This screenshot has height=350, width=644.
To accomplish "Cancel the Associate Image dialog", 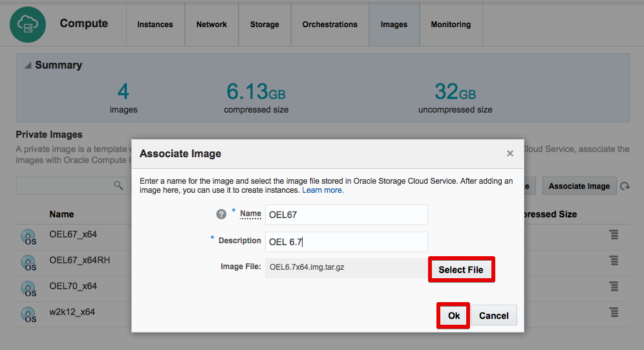I will pos(494,316).
